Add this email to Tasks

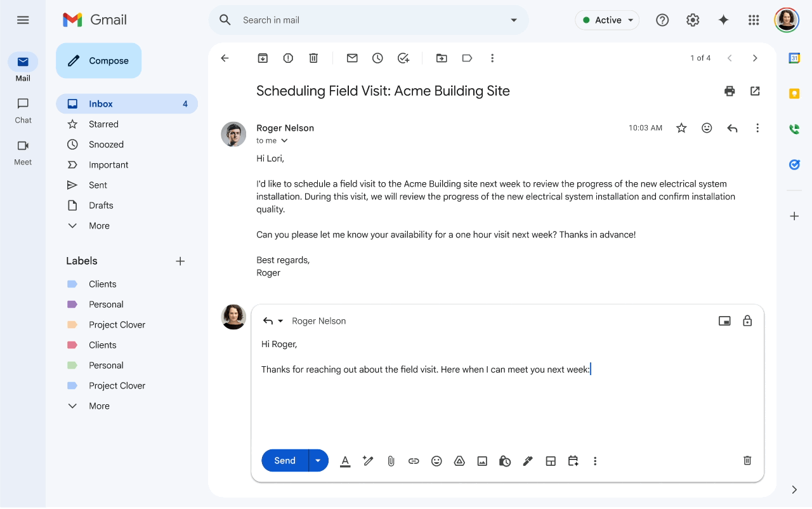[x=403, y=58]
